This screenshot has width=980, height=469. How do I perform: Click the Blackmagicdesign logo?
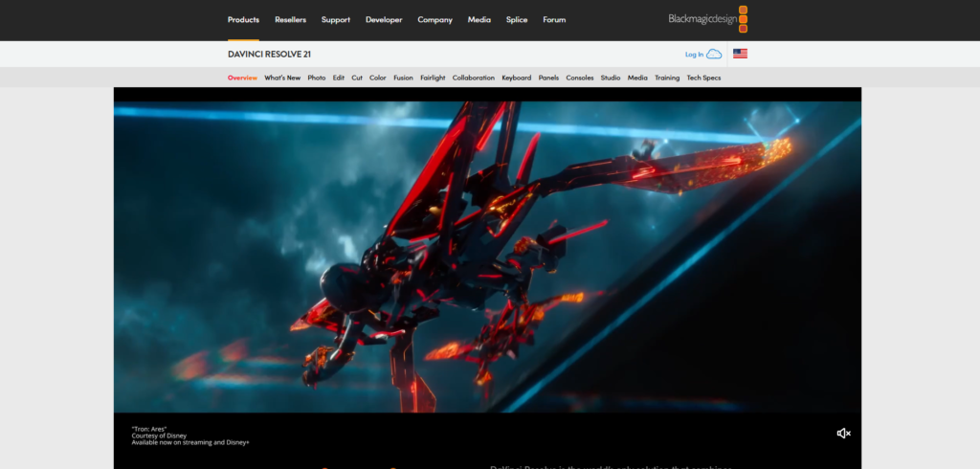point(707,19)
